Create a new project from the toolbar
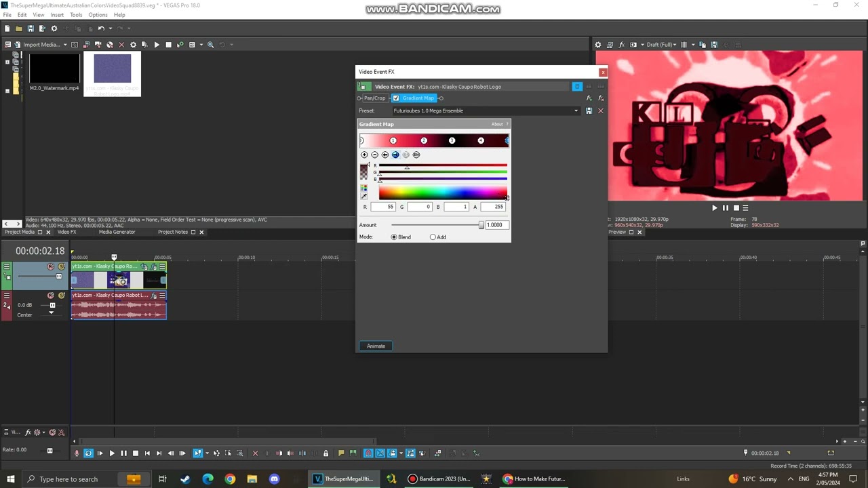Screen dimensions: 868x488 [x=7, y=28]
